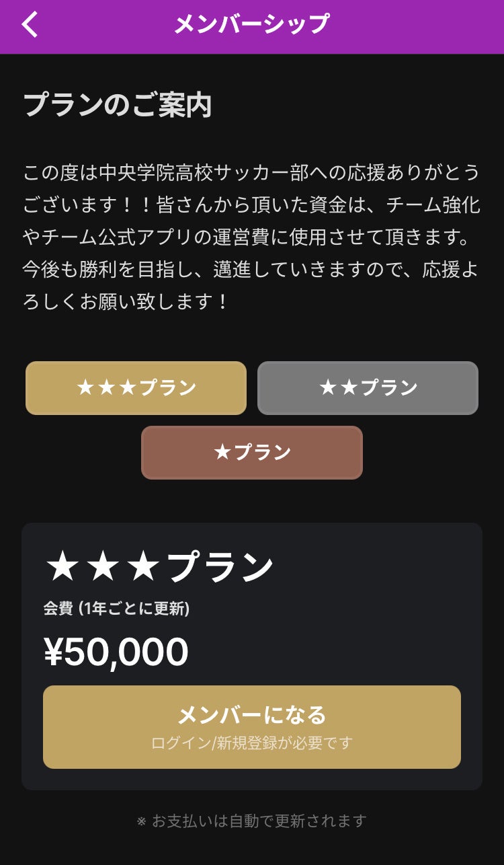
Task: Tap the お支払いは自動で更新されます note
Action: click(x=259, y=821)
